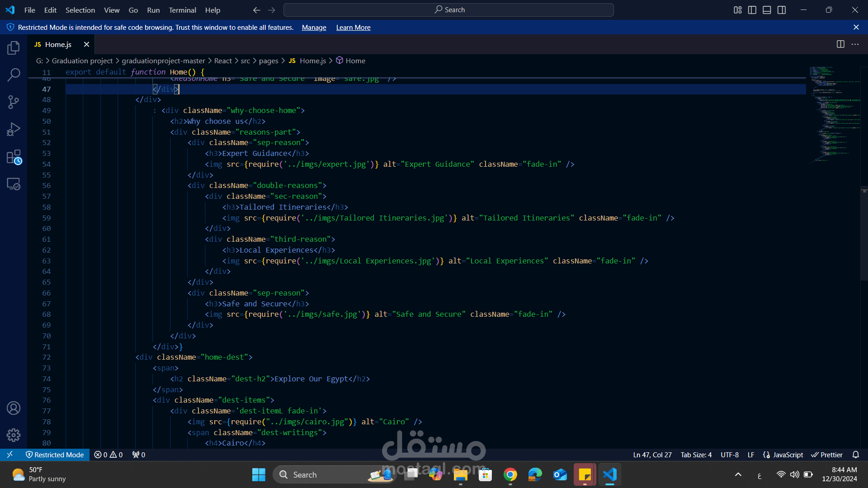Open Remote Explorer in activity bar

tap(14, 184)
